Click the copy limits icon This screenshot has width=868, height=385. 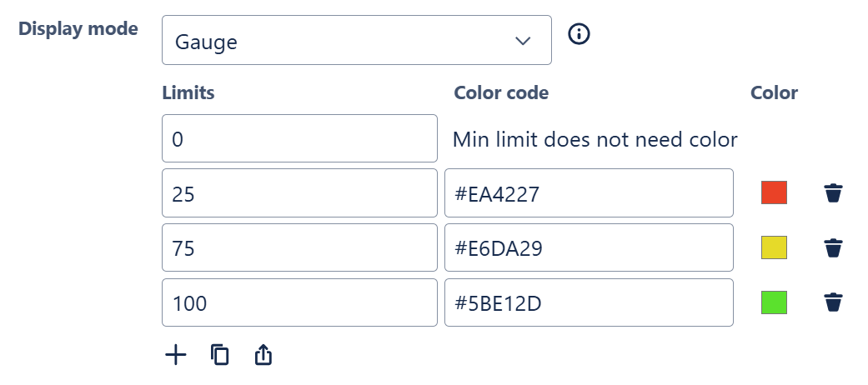pos(219,355)
